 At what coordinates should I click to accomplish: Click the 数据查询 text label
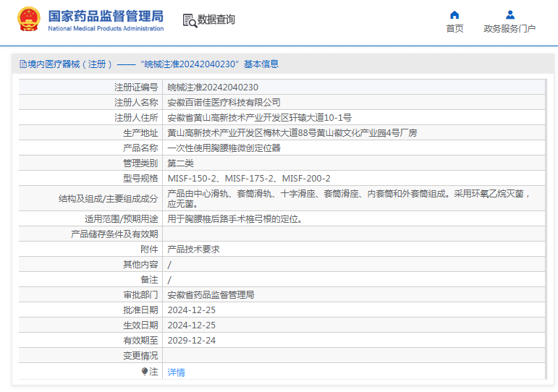pos(216,20)
